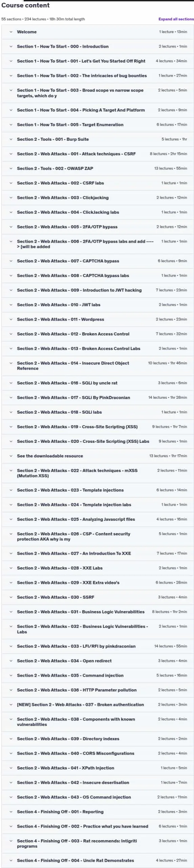Open the Wordpress section chevron
This screenshot has width=194, height=868.
point(11,319)
